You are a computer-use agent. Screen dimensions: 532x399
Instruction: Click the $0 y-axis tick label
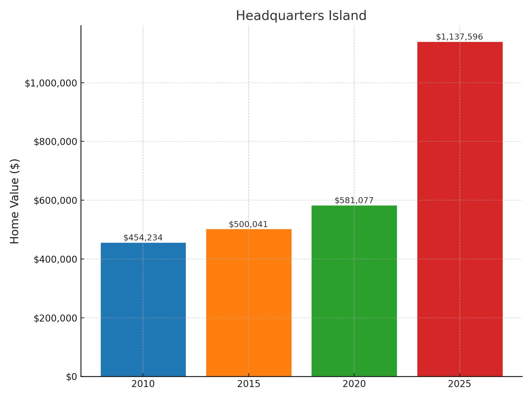71,377
